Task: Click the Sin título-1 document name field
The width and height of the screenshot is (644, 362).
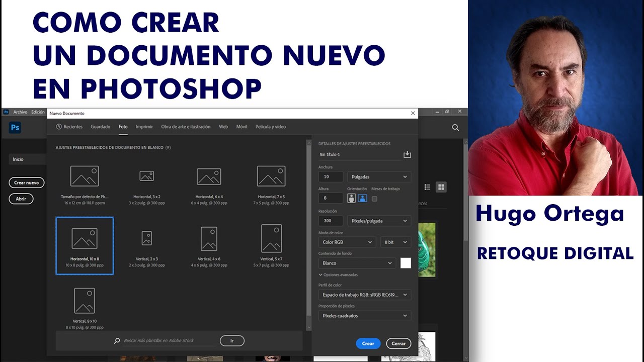Action: (359, 154)
